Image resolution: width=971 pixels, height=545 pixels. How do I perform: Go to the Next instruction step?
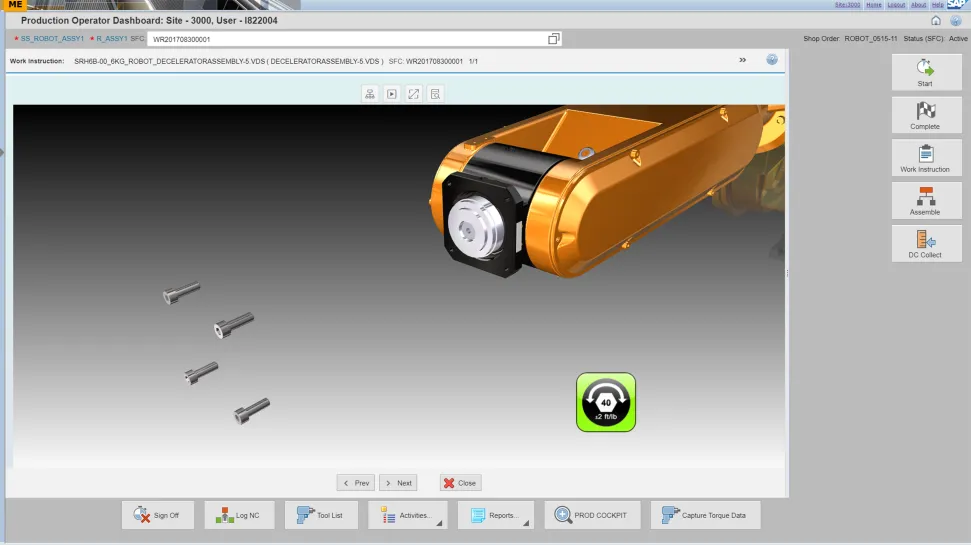point(397,483)
